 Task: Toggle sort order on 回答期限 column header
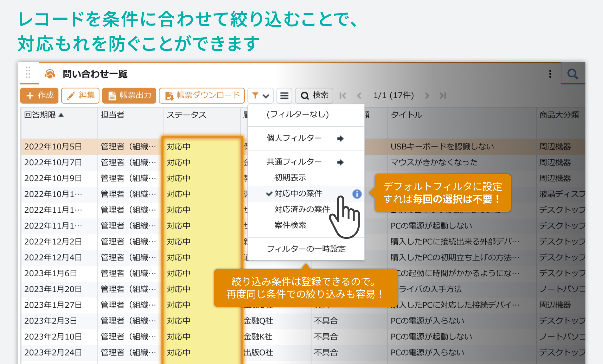click(44, 115)
